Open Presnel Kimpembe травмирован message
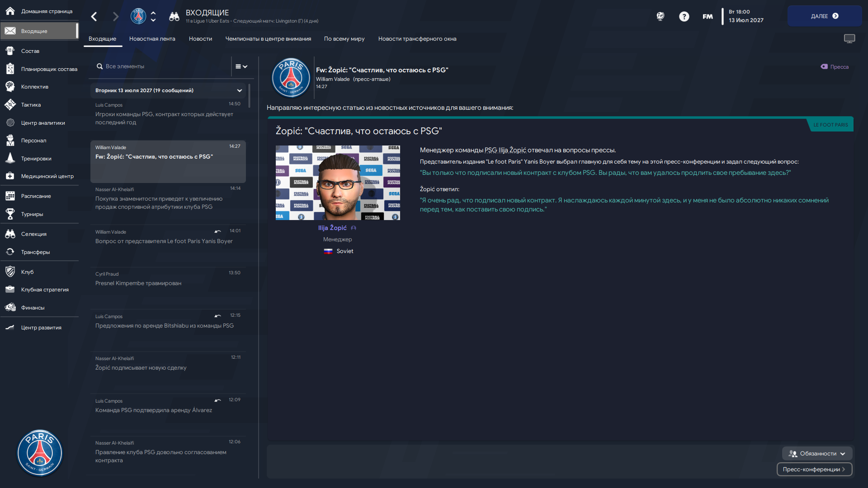 (168, 288)
